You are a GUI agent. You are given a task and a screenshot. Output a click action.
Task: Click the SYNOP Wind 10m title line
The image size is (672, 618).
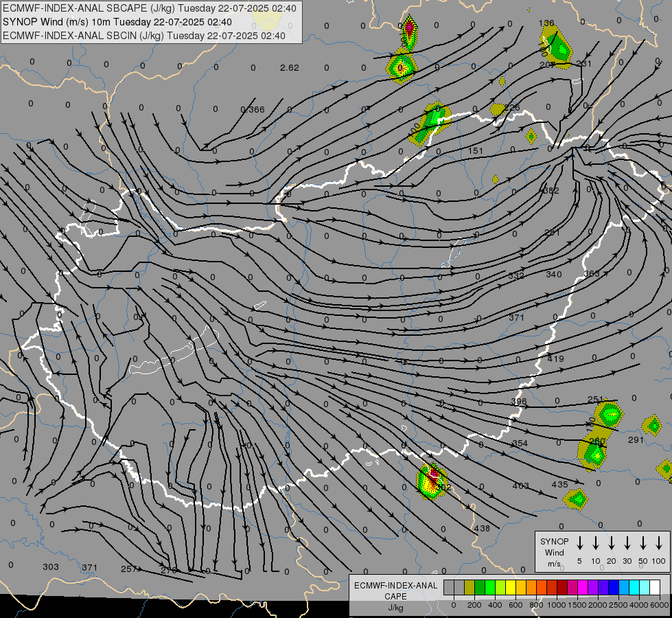coord(117,22)
